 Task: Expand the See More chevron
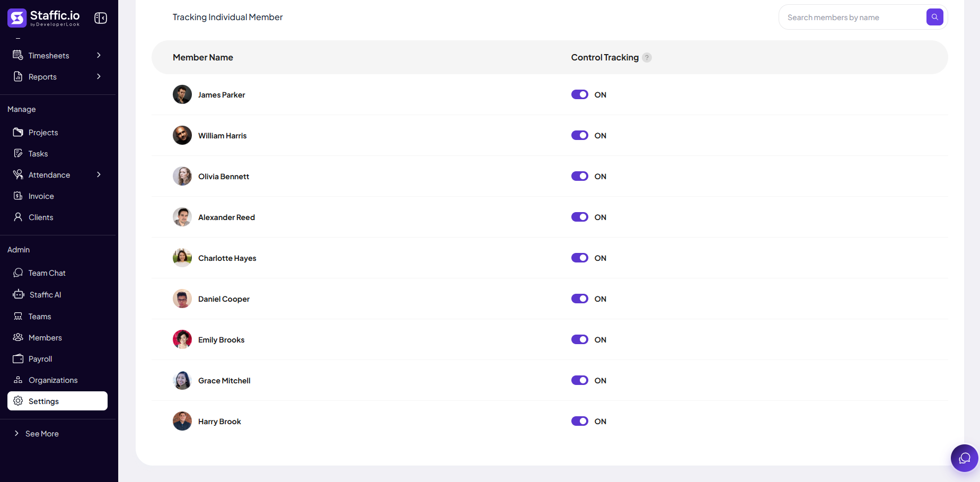click(x=16, y=433)
